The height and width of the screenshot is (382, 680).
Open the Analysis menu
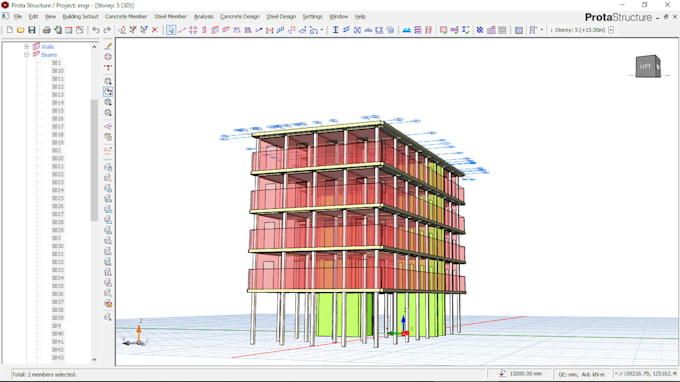click(x=203, y=16)
